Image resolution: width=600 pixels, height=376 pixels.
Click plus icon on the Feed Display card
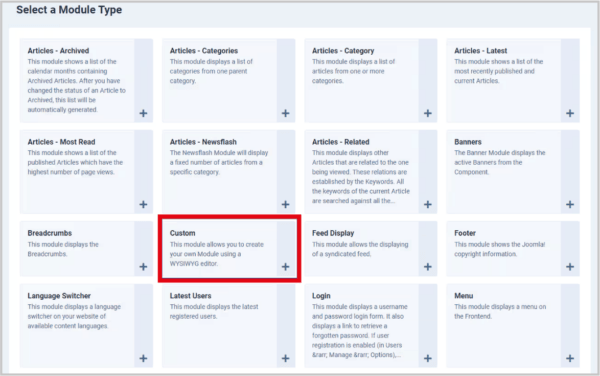click(x=428, y=267)
